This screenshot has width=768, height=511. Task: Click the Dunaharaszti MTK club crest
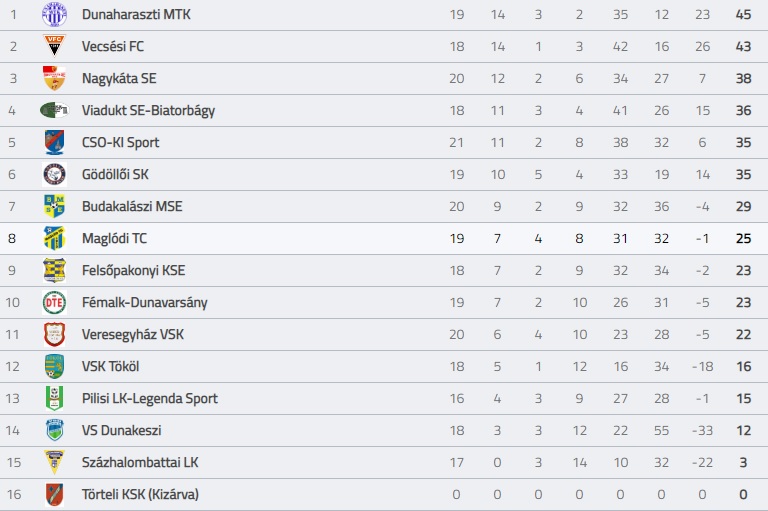click(x=54, y=14)
